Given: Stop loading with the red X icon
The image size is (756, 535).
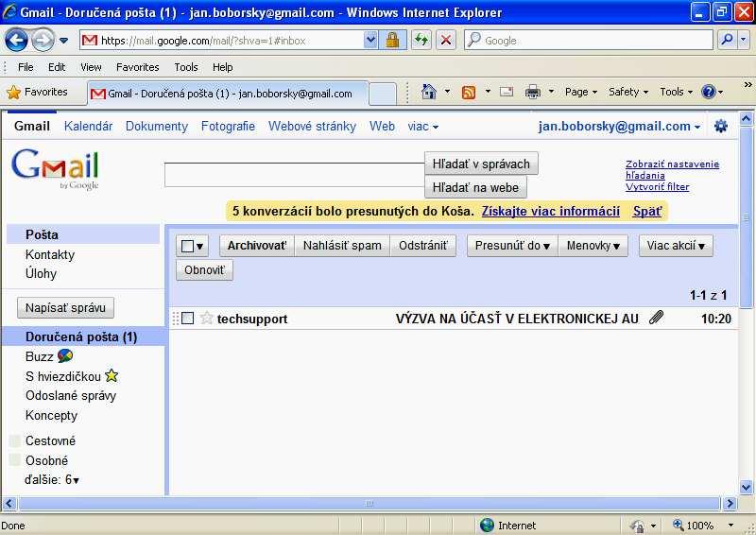Looking at the screenshot, I should coord(446,40).
